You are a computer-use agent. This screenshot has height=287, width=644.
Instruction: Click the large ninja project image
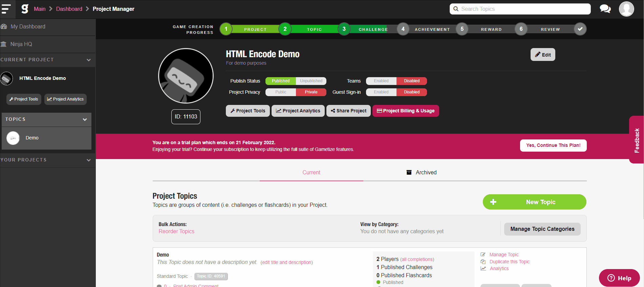point(186,76)
